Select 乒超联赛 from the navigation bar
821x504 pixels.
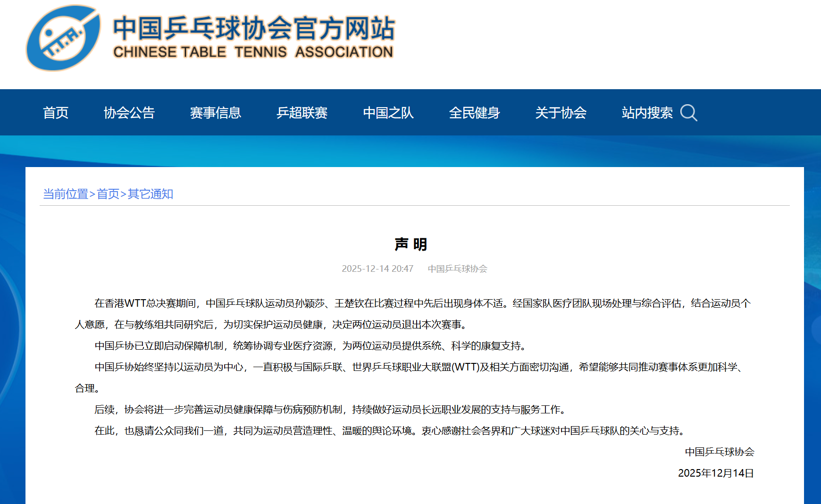(302, 113)
